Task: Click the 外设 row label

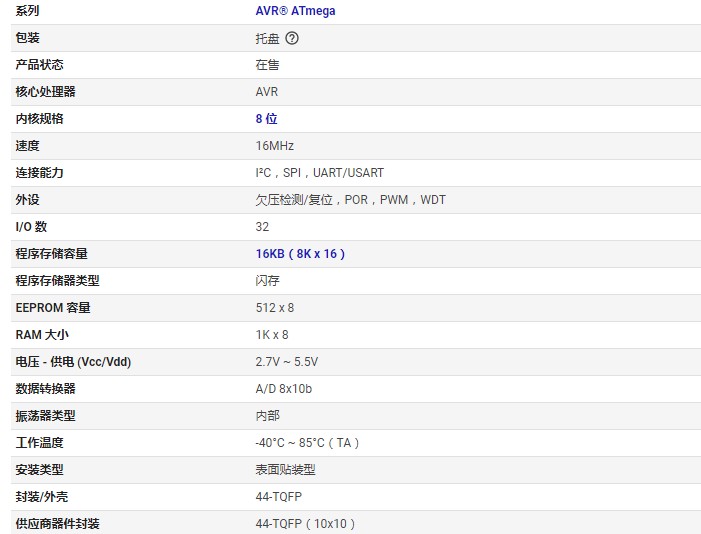Action: pos(27,200)
